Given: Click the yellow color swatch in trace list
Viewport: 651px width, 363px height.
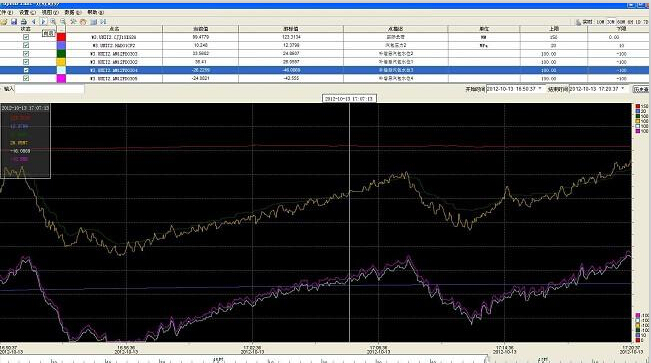Looking at the screenshot, I should click(x=61, y=62).
